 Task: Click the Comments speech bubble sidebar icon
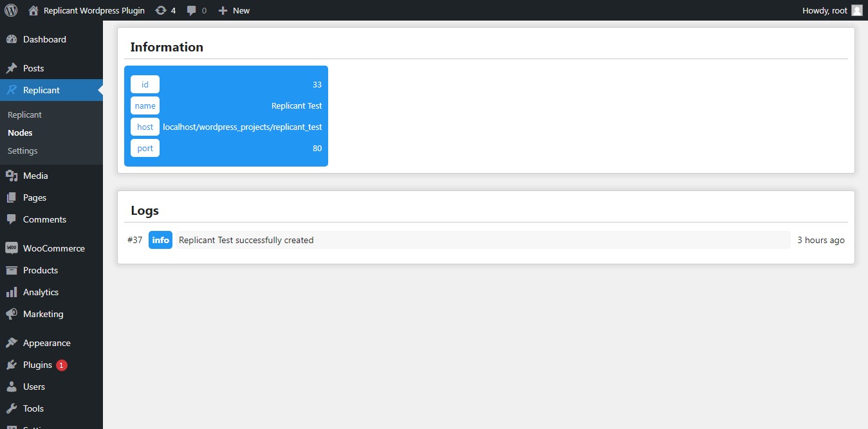(12, 219)
